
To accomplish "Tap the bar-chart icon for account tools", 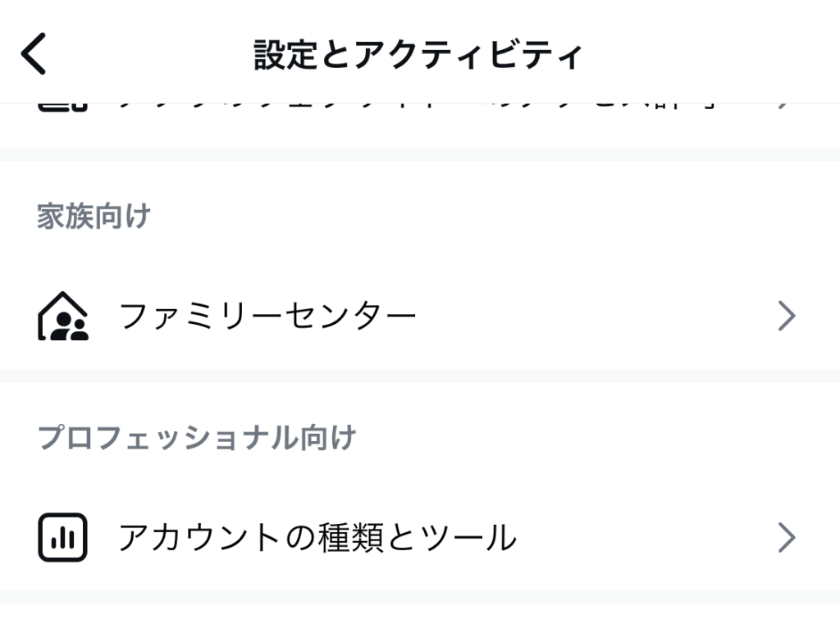I will coord(62,537).
